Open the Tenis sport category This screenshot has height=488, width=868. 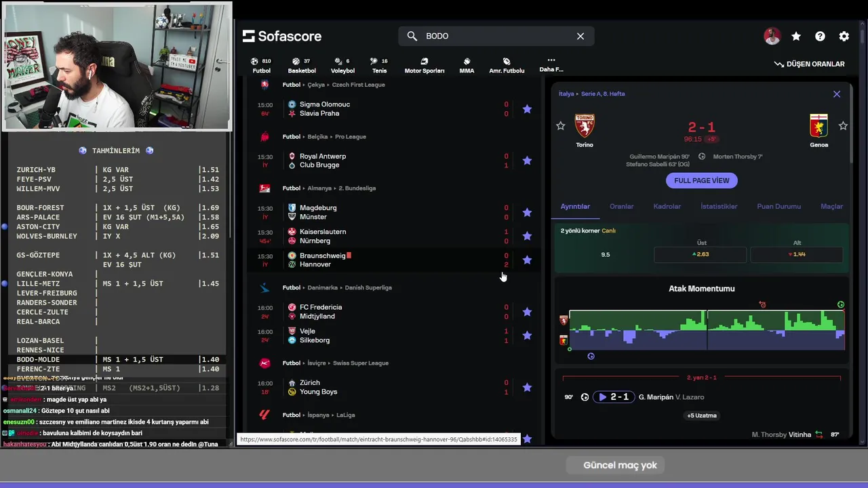(x=380, y=66)
